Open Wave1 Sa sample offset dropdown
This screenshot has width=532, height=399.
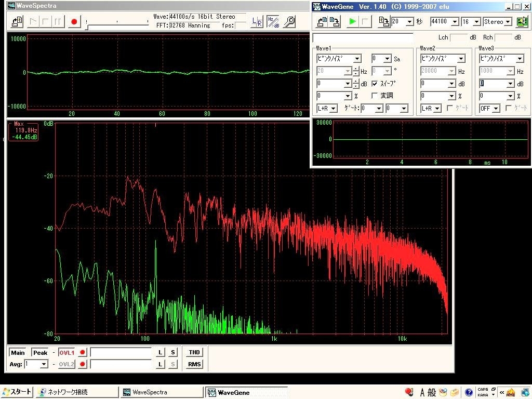pos(388,59)
